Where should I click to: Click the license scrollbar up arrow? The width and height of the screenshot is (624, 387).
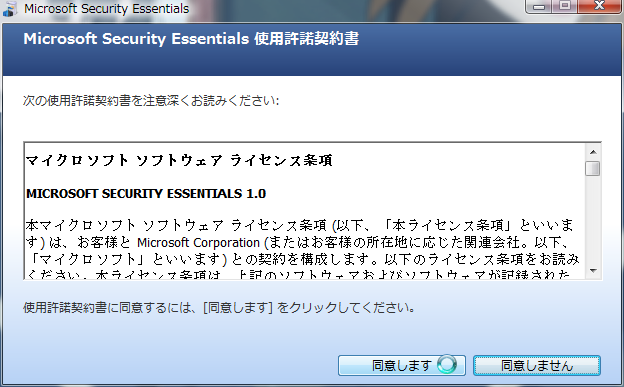pos(593,152)
